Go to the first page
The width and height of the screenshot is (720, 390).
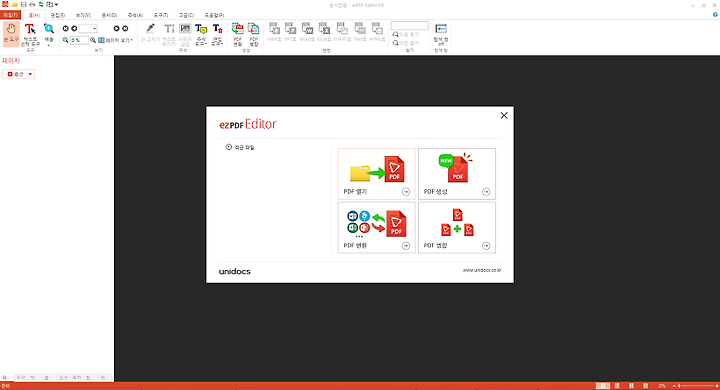point(66,28)
